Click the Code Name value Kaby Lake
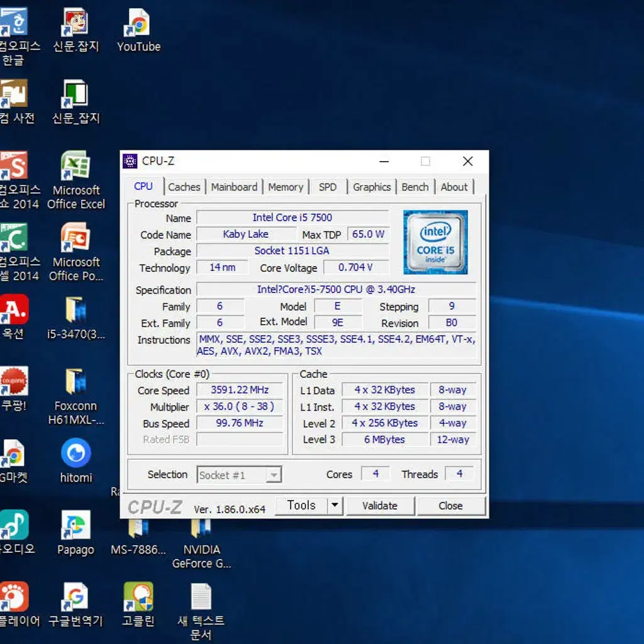 246,234
